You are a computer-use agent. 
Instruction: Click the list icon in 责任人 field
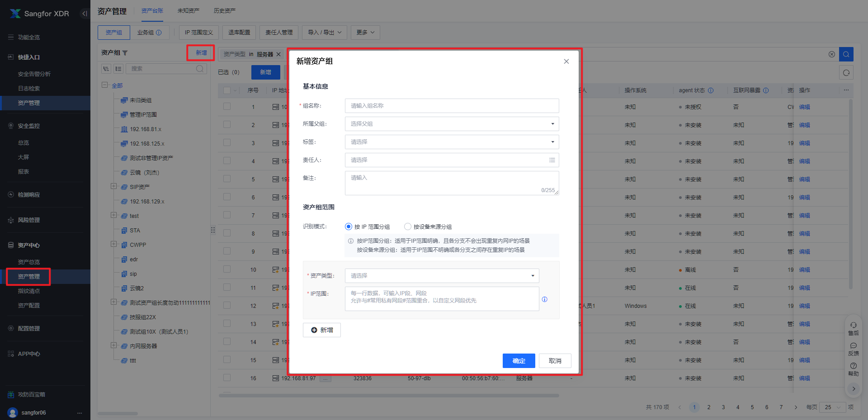click(x=552, y=160)
